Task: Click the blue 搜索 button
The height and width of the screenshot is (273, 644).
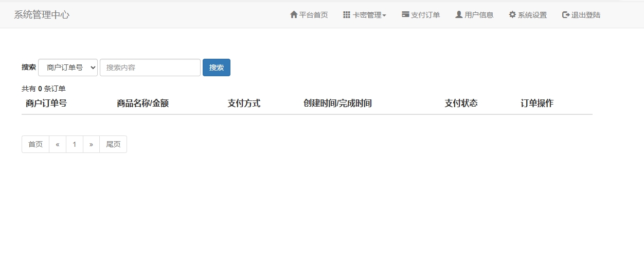Action: 217,67
